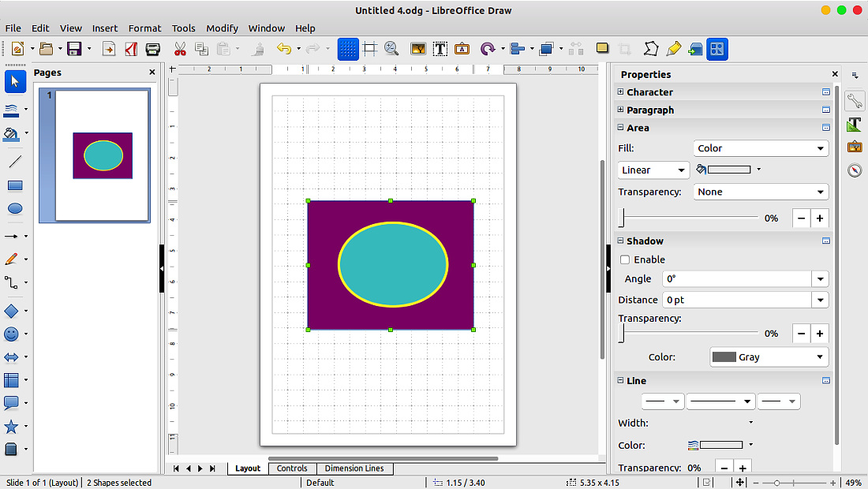Select the Callout shapes tool

(x=12, y=403)
